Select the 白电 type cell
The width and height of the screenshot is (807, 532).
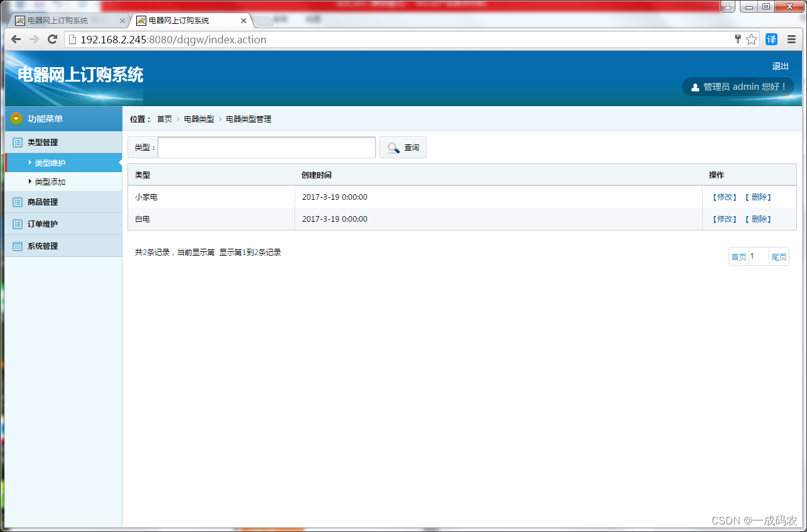[211, 219]
